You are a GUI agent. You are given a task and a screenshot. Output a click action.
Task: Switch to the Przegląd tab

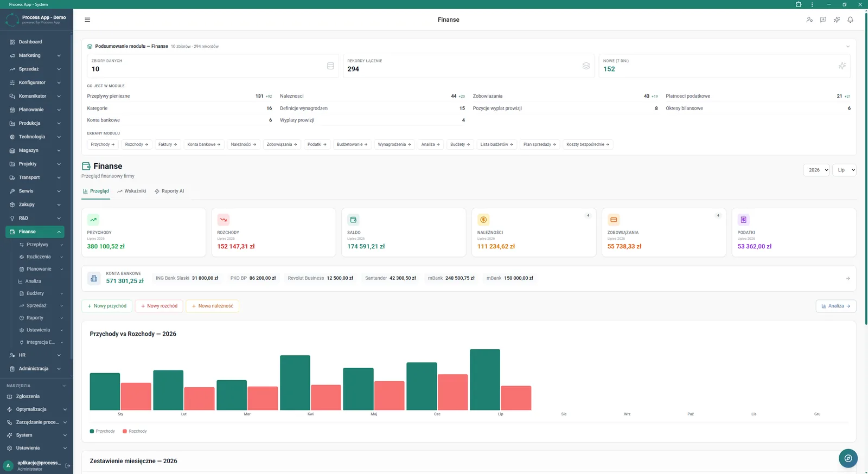click(96, 191)
